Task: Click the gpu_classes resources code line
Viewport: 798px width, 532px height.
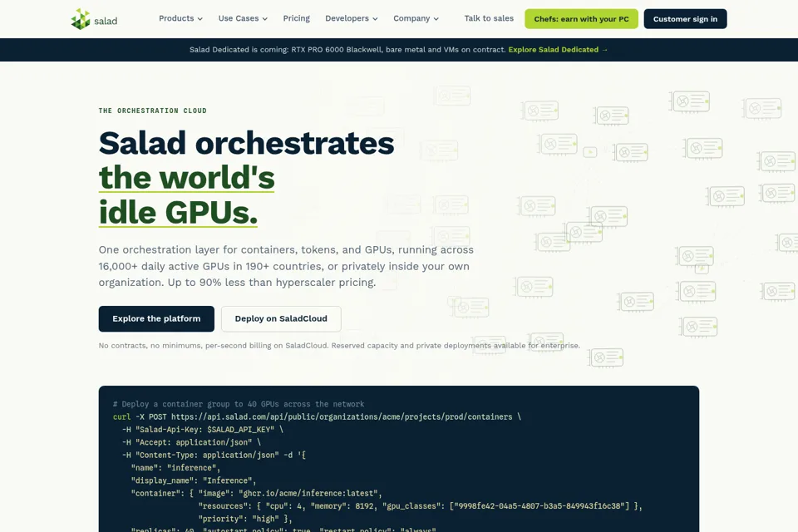Action: click(x=421, y=506)
